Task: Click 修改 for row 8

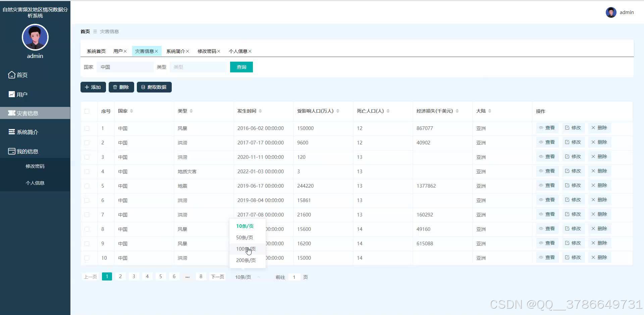Action: click(x=573, y=229)
